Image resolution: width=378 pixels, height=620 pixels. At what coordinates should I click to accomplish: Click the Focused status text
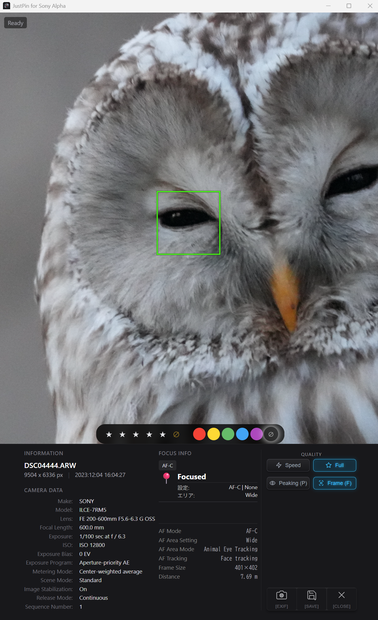tap(192, 476)
